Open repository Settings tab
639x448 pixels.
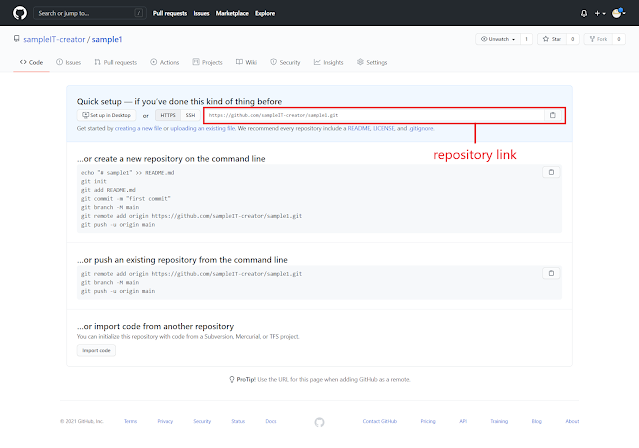coord(372,62)
